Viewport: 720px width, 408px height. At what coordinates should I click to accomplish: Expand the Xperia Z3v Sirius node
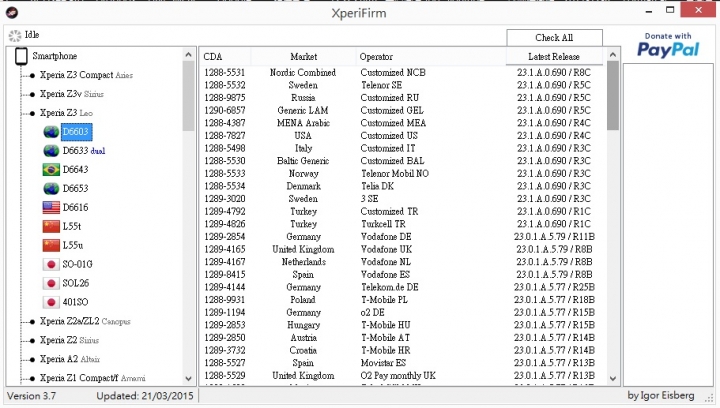pos(32,94)
